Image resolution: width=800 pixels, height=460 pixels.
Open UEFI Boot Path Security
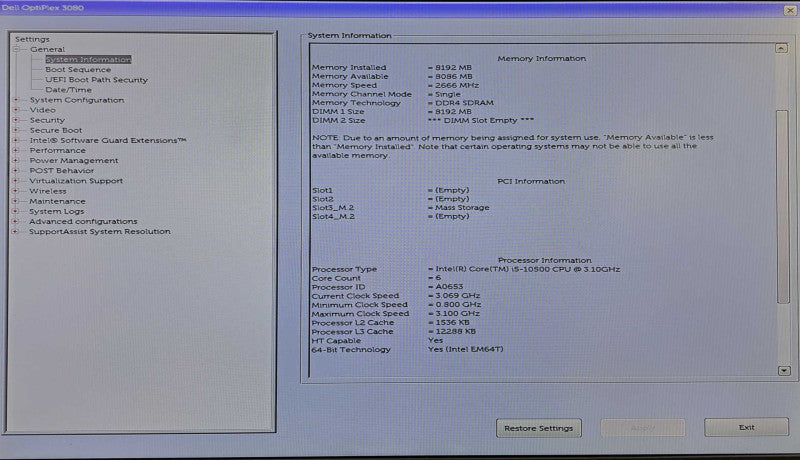point(96,80)
